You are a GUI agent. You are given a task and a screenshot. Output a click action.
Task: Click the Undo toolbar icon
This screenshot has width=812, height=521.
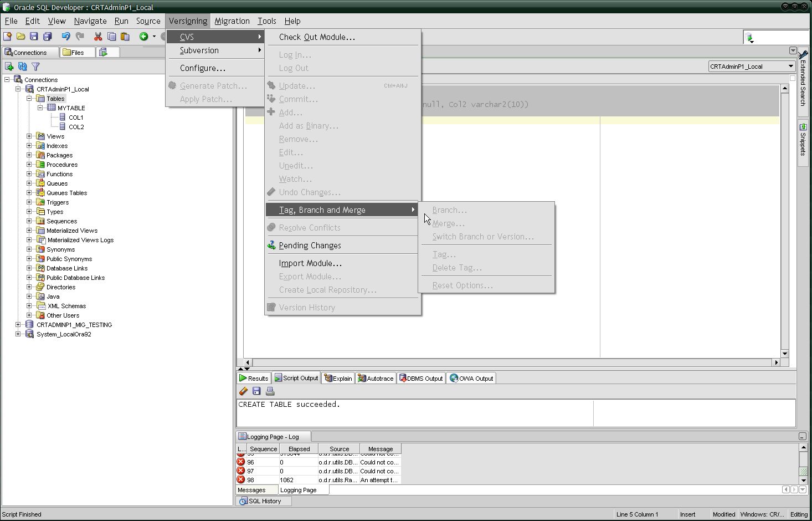point(66,37)
